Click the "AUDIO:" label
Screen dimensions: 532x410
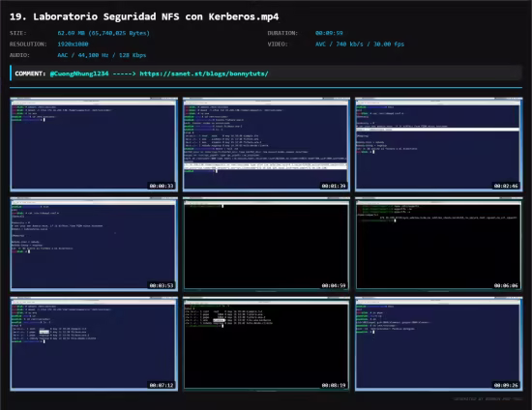19,55
